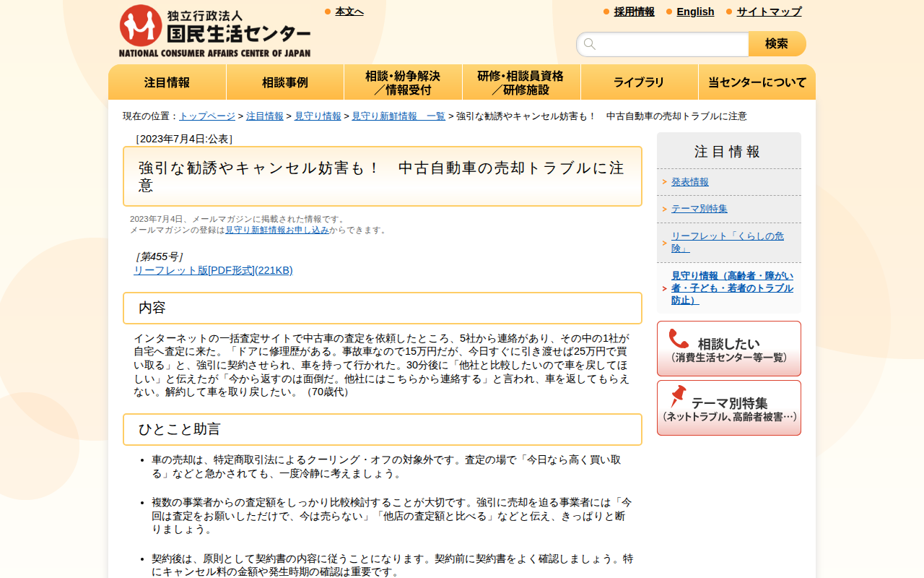Screen dimensions: 924x578
Task: Open the 注目情報 navigation tab
Action: point(167,82)
